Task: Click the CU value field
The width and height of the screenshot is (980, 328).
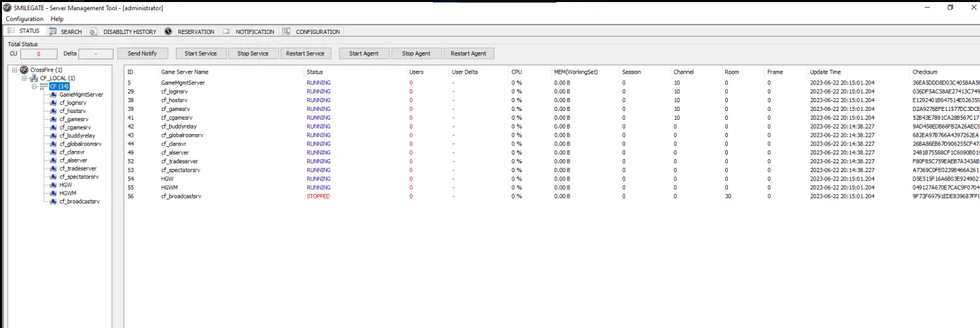Action: pos(39,53)
